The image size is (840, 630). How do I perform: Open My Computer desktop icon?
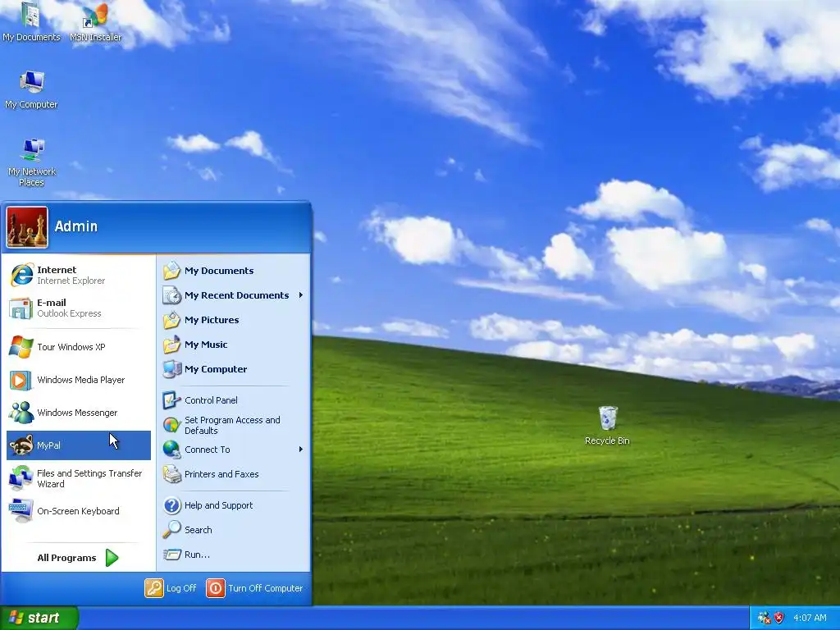pyautogui.click(x=31, y=89)
